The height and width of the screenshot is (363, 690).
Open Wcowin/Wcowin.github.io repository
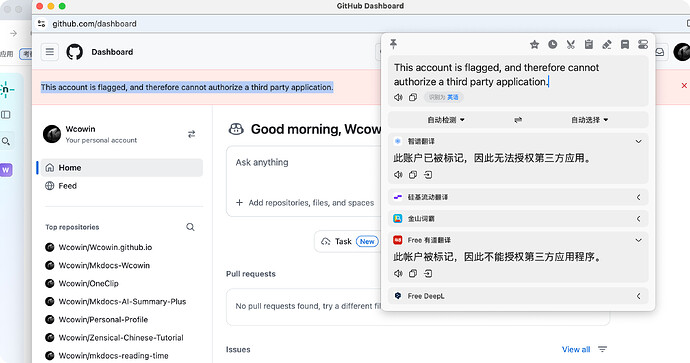click(105, 247)
